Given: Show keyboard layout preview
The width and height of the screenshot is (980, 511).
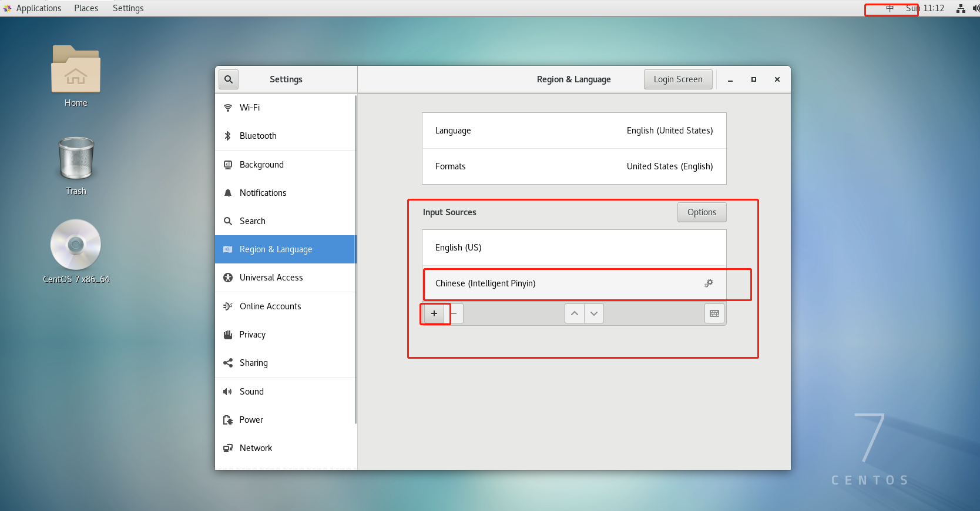Looking at the screenshot, I should tap(714, 313).
